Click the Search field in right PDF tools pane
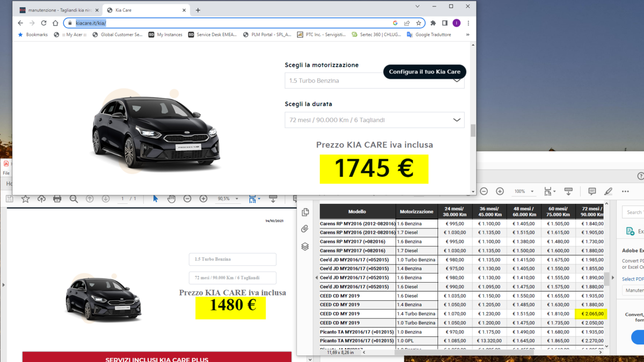The width and height of the screenshot is (644, 362). click(x=633, y=212)
